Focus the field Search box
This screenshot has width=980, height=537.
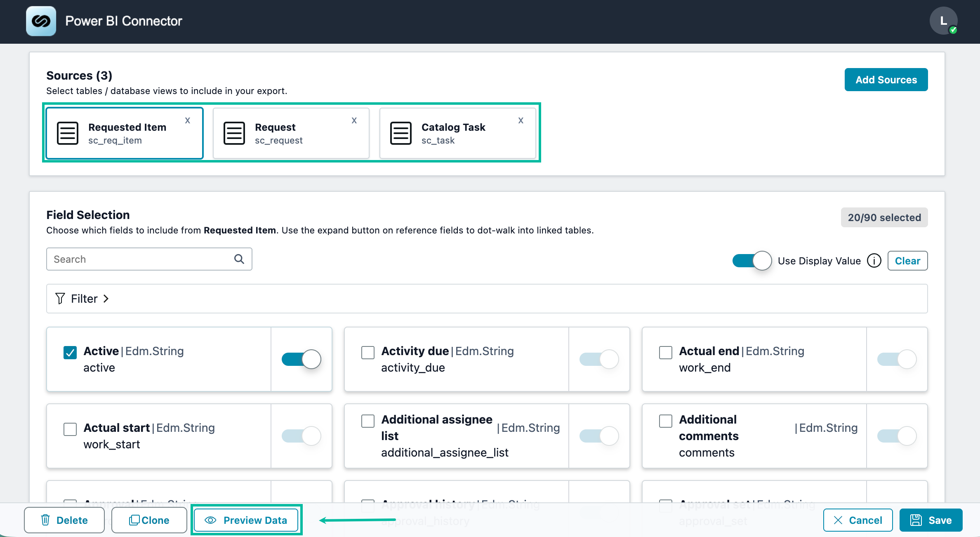pos(149,259)
